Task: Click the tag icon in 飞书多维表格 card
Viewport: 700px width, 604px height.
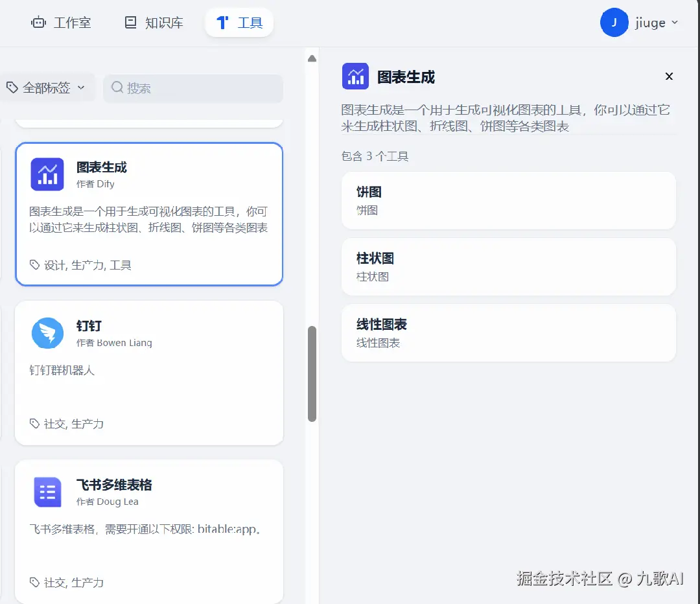Action: (x=34, y=582)
